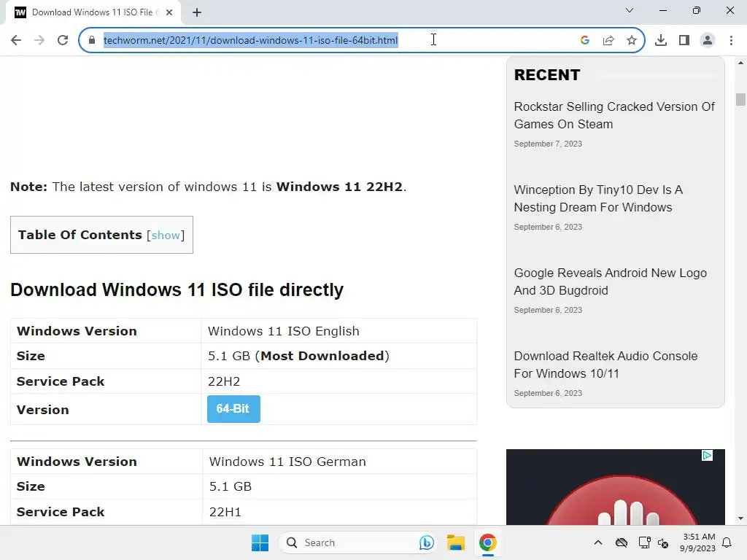
Task: Click the 22H1 service pack value
Action: tap(225, 512)
